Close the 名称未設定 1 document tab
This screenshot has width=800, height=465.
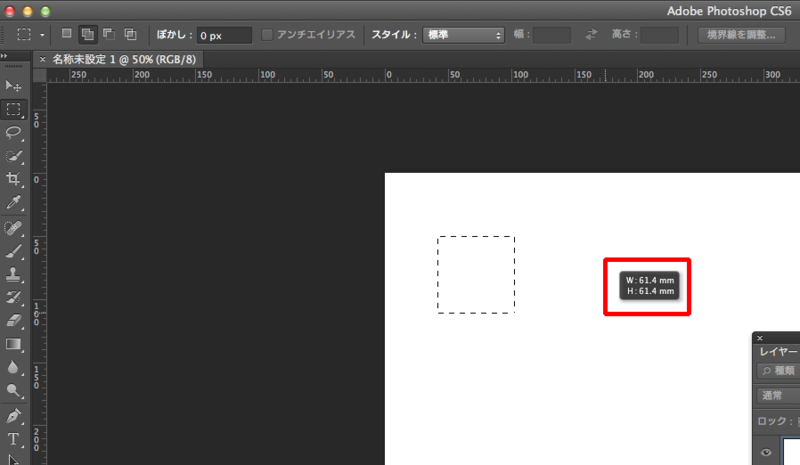tap(42, 59)
